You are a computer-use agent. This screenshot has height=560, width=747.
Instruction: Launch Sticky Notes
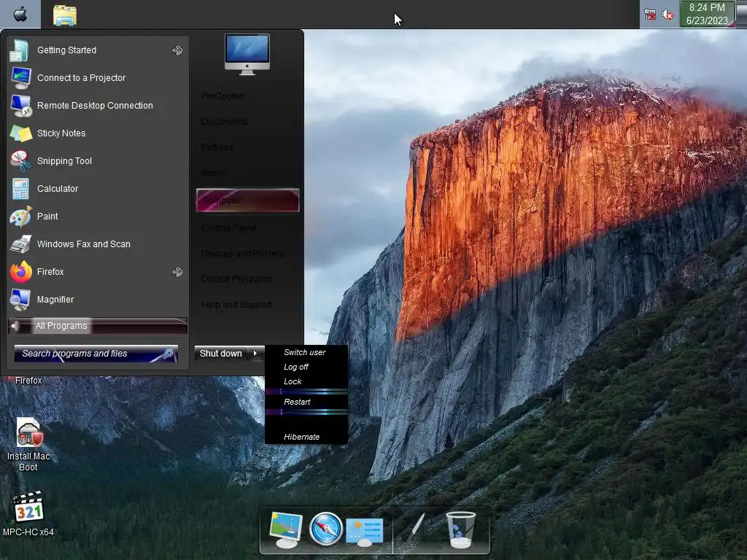98,133
